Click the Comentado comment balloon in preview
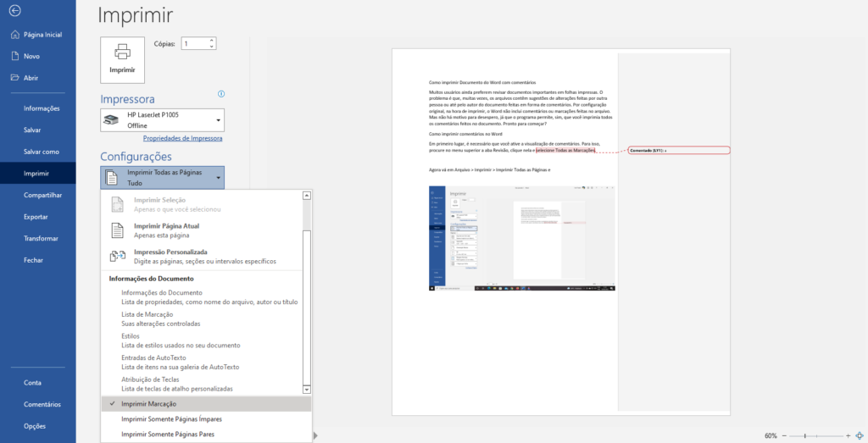Screen dimensions: 868x443 (x=679, y=150)
